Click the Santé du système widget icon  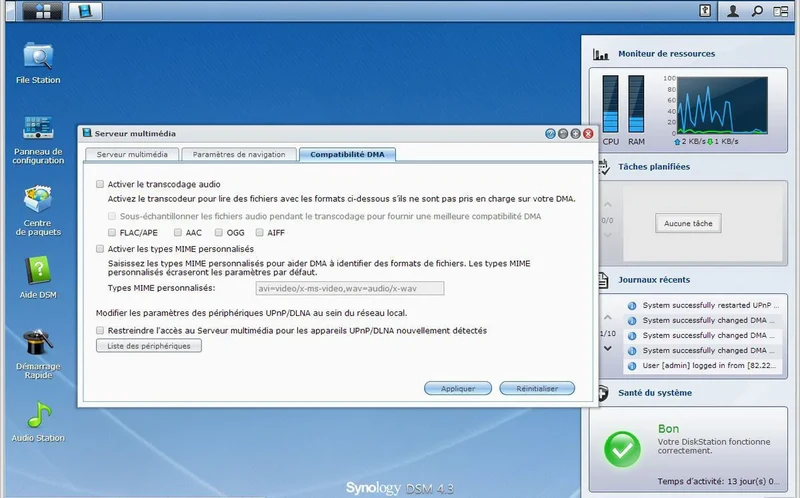pos(604,393)
